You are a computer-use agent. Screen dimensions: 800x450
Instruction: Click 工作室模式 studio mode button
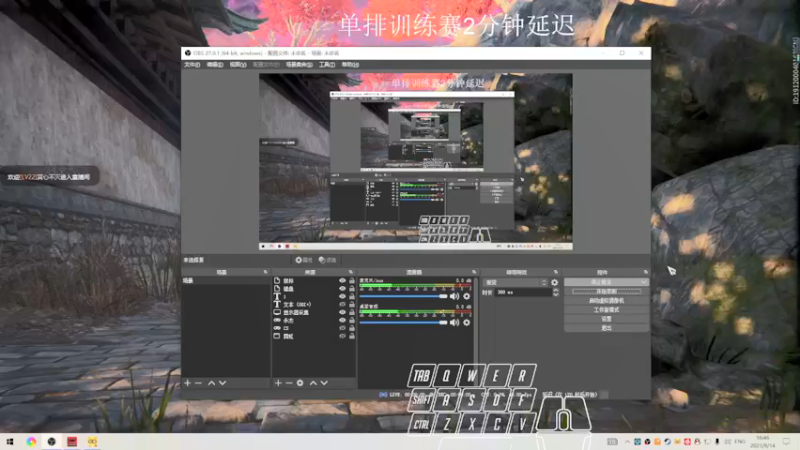tap(607, 310)
